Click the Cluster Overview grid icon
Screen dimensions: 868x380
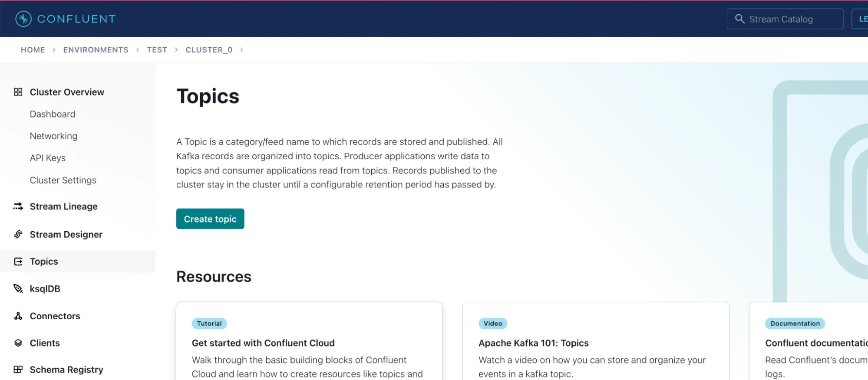click(18, 92)
